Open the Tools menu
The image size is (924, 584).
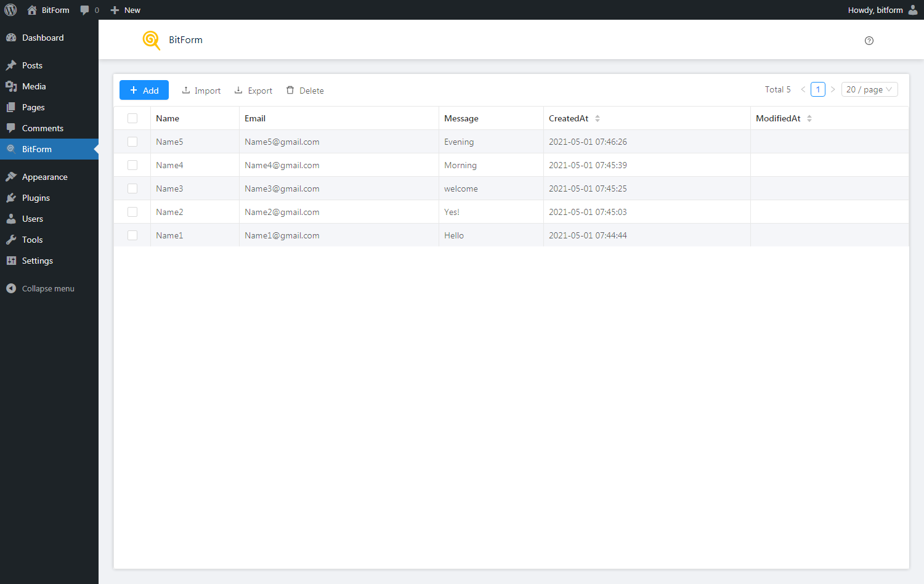(49, 240)
